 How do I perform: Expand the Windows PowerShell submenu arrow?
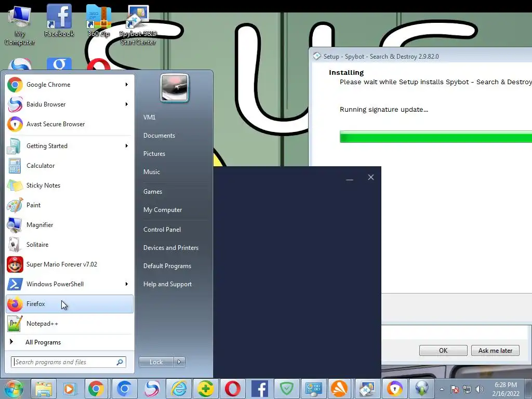(x=127, y=284)
